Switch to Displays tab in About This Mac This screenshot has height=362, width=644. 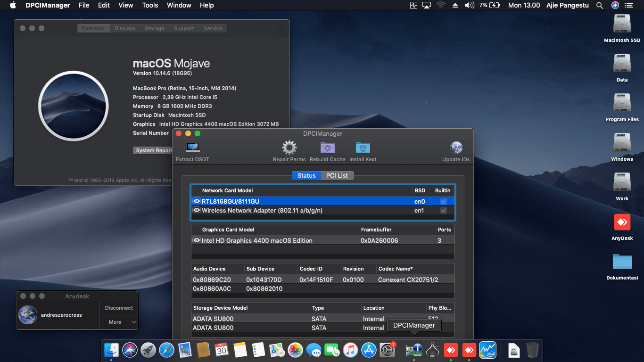(x=125, y=28)
